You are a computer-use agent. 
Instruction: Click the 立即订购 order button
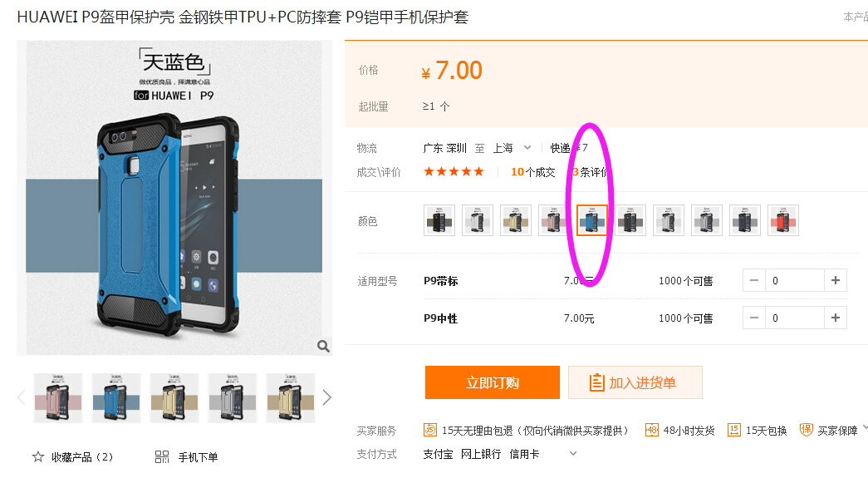tap(492, 382)
